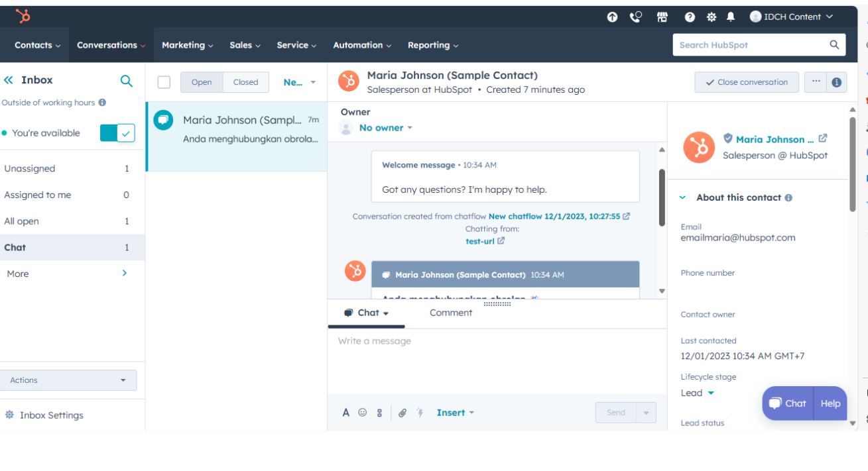Viewport: 868px width, 471px height.
Task: Click the Search HubSpot input field
Action: point(749,45)
